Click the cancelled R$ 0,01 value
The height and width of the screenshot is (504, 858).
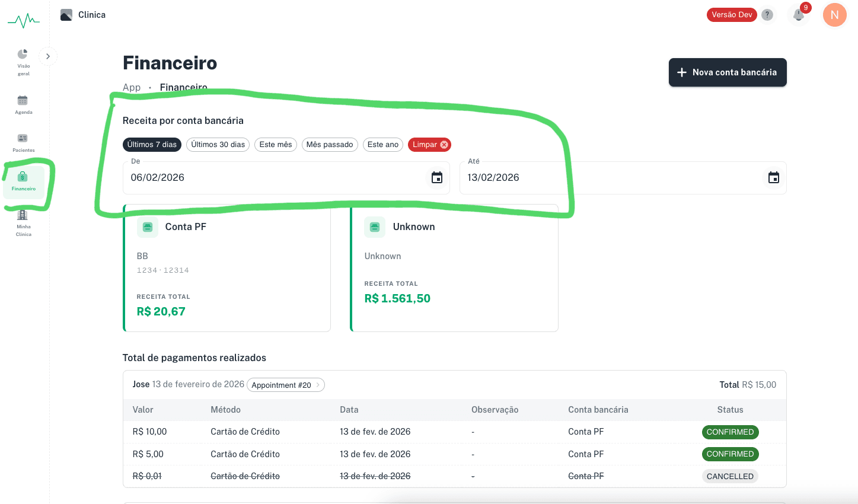tap(147, 476)
